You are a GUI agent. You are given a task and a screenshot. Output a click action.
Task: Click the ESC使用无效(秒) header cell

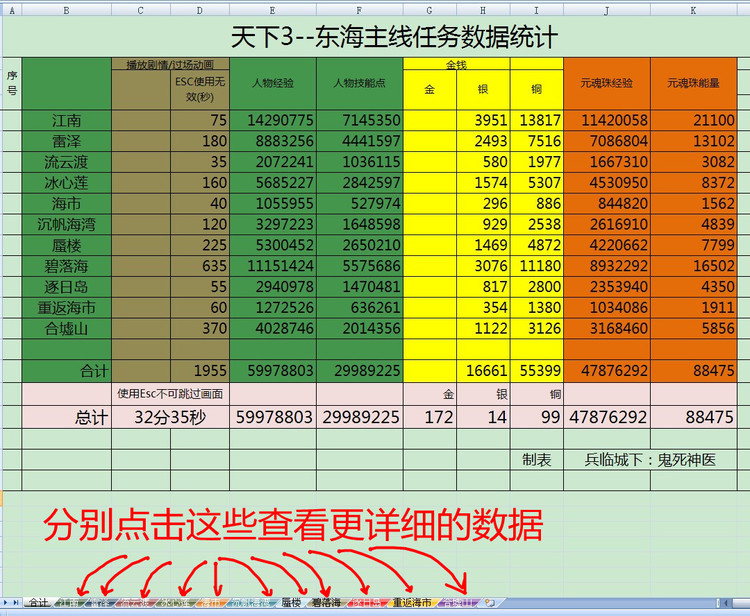(x=200, y=89)
